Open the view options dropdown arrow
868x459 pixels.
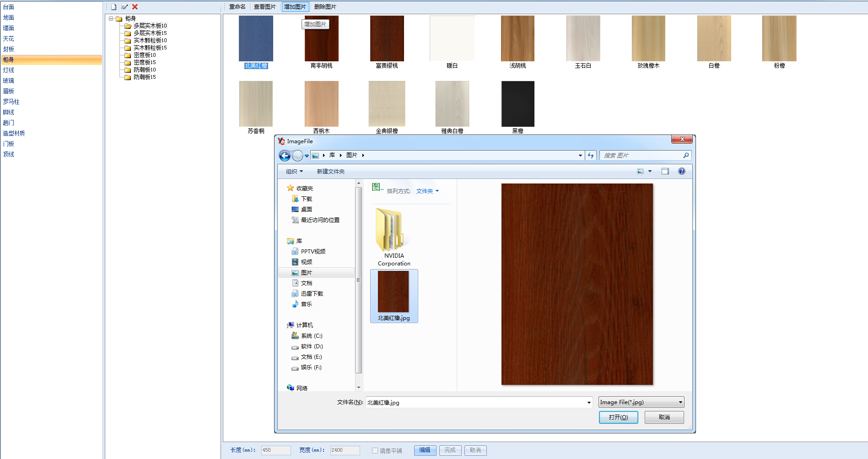tap(650, 171)
